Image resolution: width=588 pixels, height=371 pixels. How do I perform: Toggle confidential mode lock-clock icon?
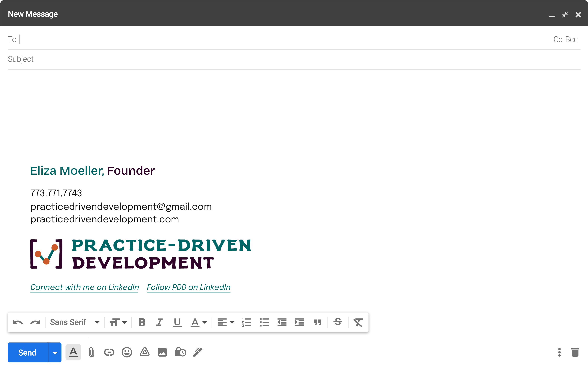pos(180,352)
